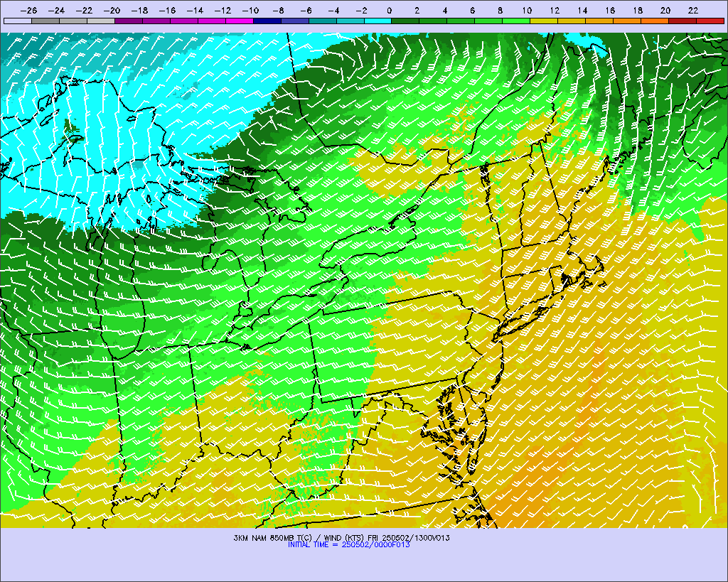The width and height of the screenshot is (728, 582).
Task: Click the "3KM NAM 850MB T(C) / WIND (KTS)" title
Action: 299,538
